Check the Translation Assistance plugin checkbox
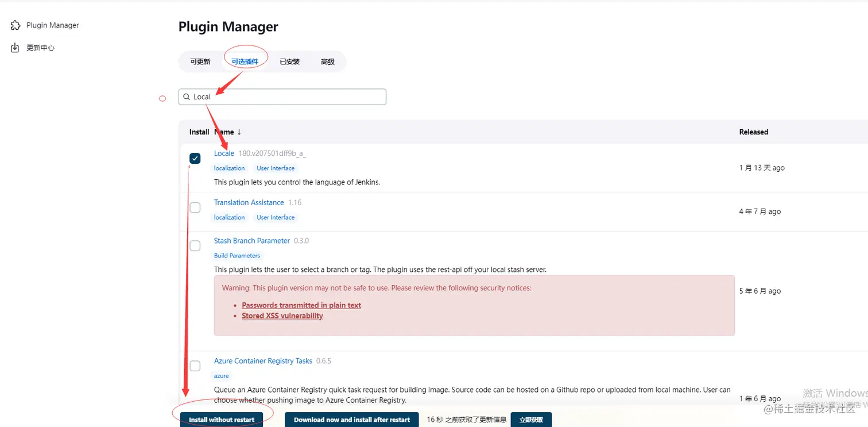This screenshot has width=868, height=427. pos(195,207)
